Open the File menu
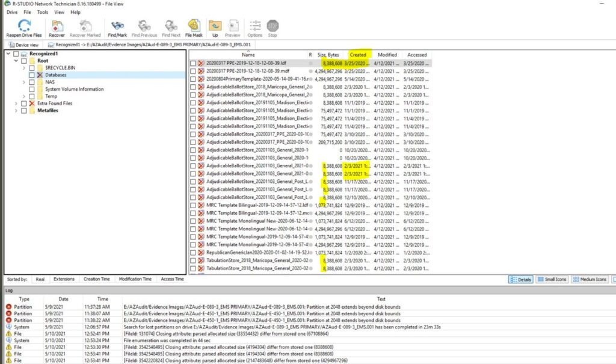Image resolution: width=616 pixels, height=364 pixels. (x=27, y=12)
